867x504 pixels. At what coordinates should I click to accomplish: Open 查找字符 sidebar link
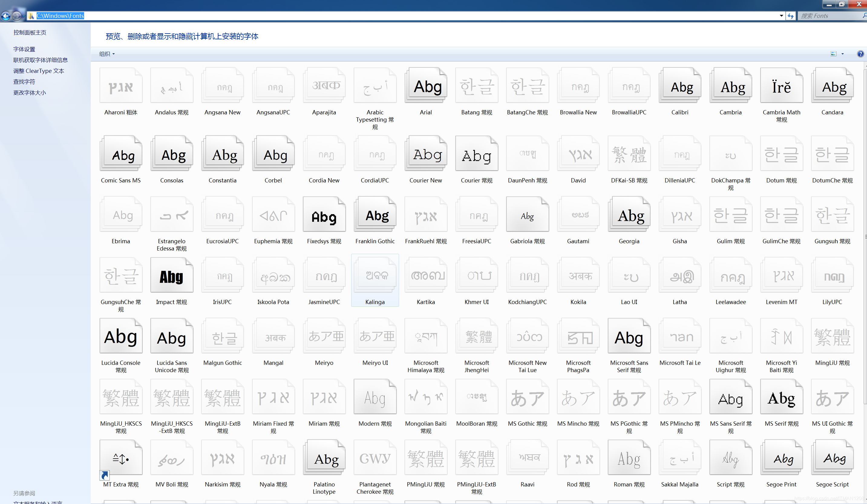tap(24, 82)
